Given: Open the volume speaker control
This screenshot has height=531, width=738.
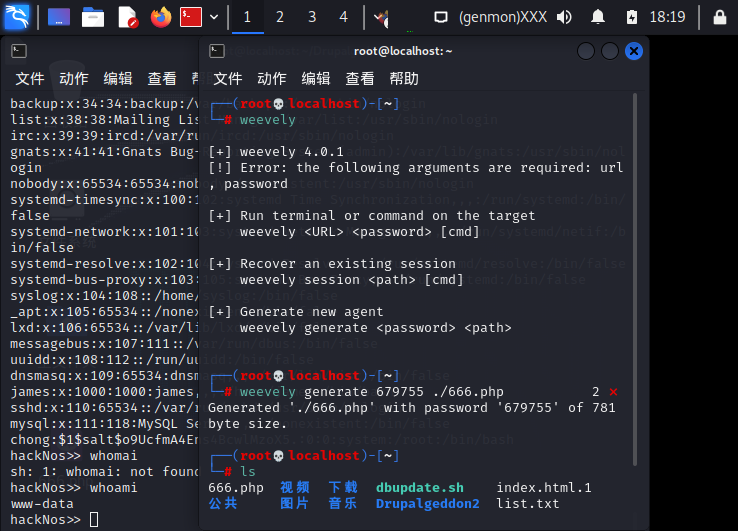Looking at the screenshot, I should (x=564, y=17).
